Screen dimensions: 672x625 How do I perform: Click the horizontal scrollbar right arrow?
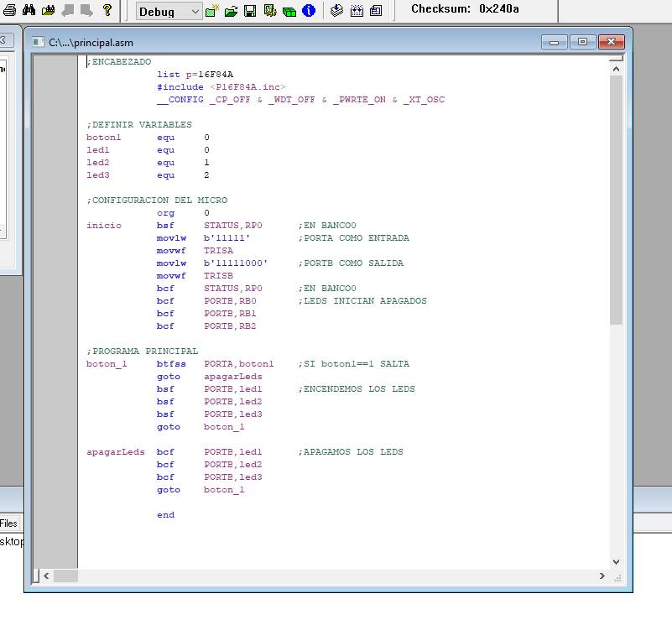[x=602, y=576]
